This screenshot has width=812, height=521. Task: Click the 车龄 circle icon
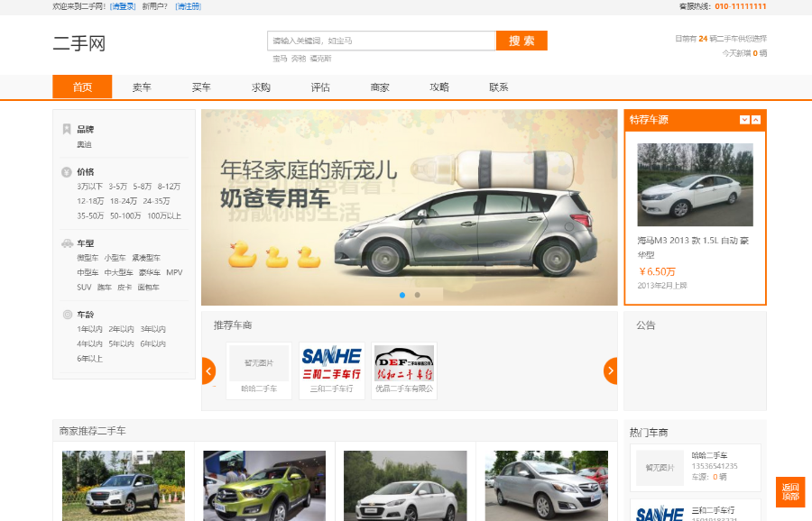(x=68, y=314)
